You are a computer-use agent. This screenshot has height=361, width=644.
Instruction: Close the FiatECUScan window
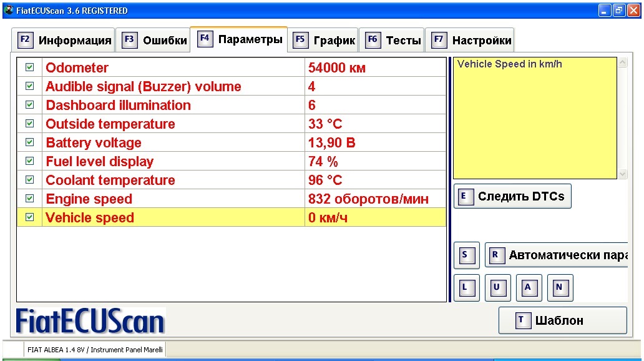(x=633, y=10)
